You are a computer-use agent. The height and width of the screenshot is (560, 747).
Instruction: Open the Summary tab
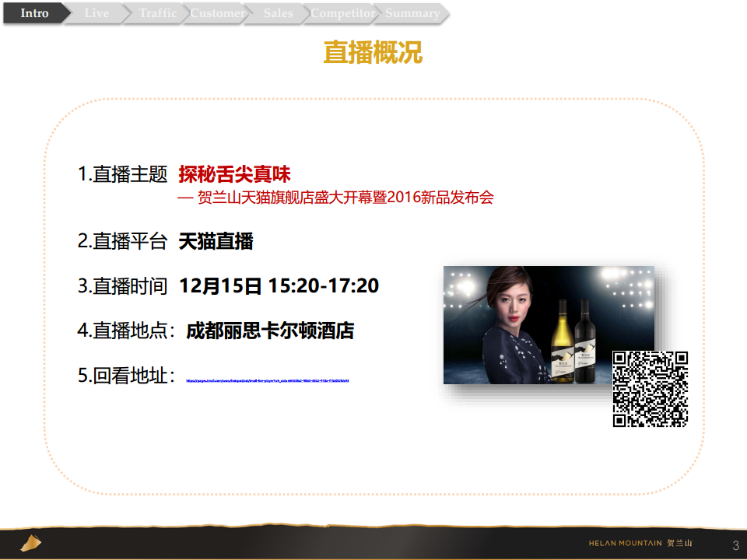[x=412, y=13]
